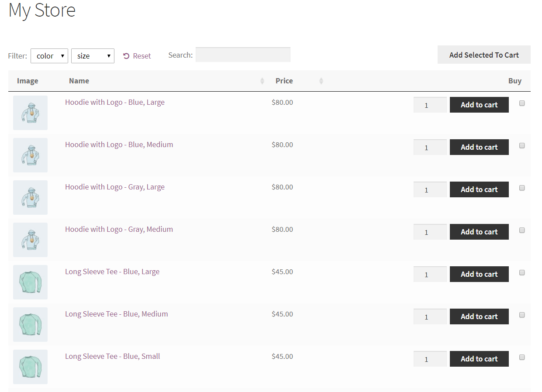Sort table by Name column header
542x392 pixels.
point(79,81)
